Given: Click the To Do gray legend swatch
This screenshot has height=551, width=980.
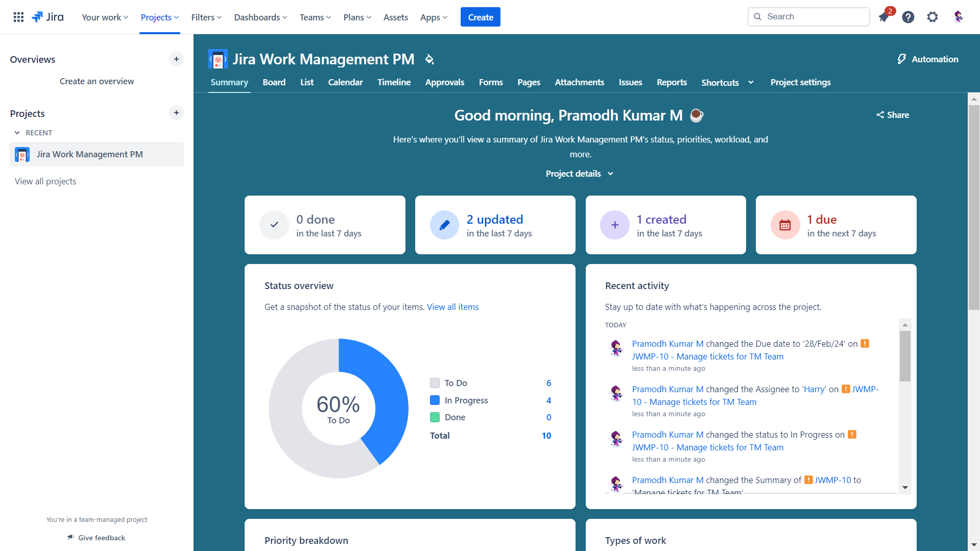Looking at the screenshot, I should point(435,383).
